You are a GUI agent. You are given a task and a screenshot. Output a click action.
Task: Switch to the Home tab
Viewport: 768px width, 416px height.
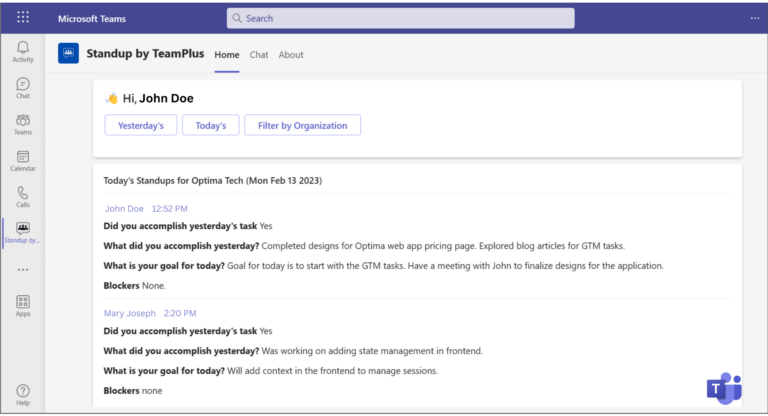[x=227, y=55]
